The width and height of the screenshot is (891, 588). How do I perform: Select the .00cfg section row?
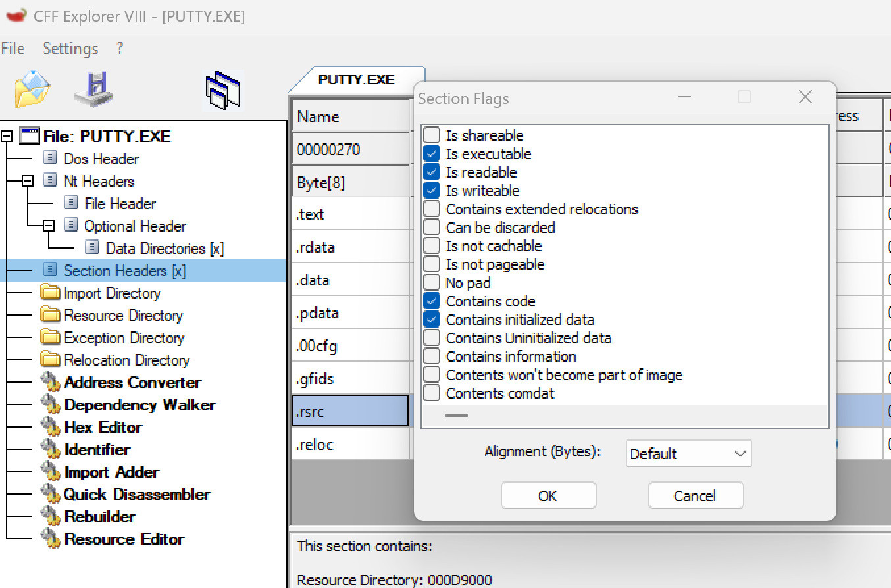pyautogui.click(x=350, y=345)
